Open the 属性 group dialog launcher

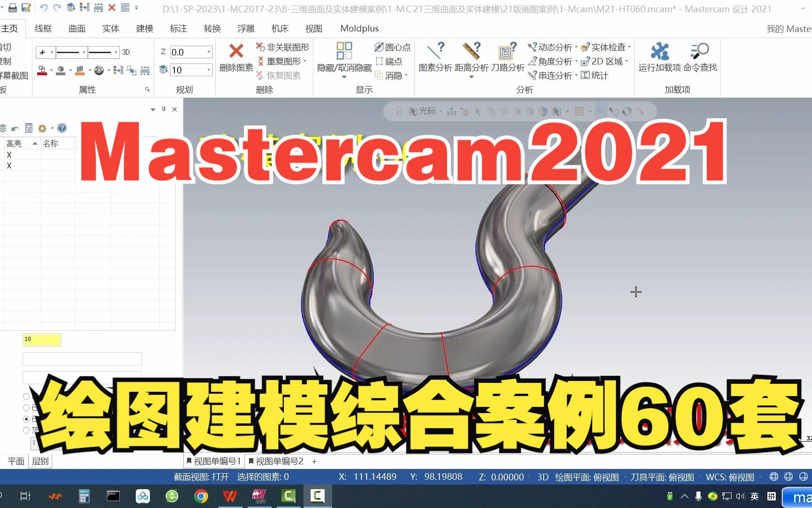click(x=147, y=89)
